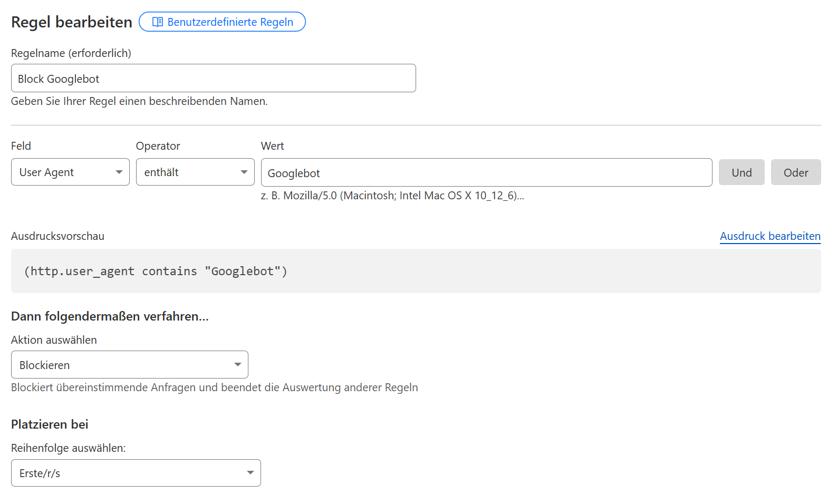828x504 pixels.
Task: Click the book icon beside Benutzerdefinierte Regeln
Action: pos(157,22)
